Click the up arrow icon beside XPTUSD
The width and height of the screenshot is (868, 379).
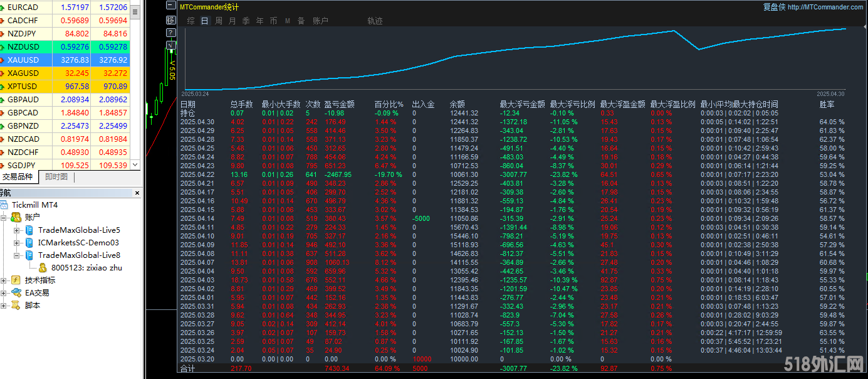(2, 87)
